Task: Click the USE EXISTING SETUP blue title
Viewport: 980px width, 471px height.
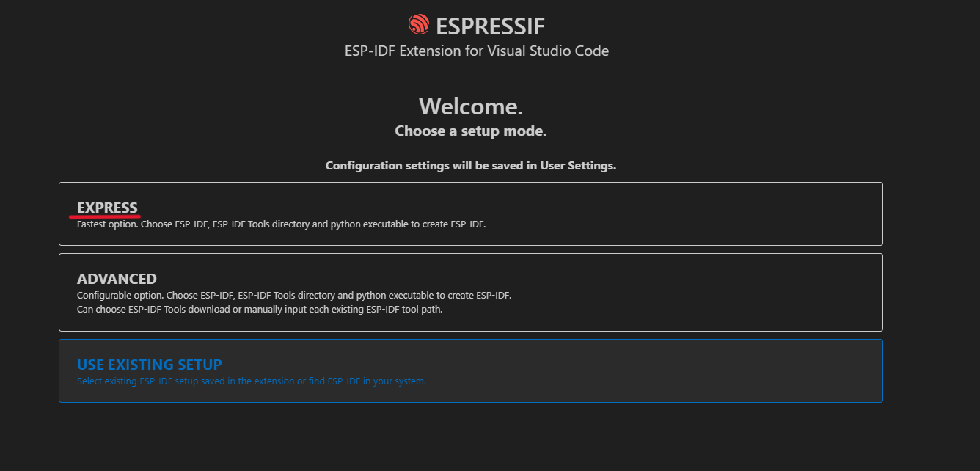Action: (149, 364)
